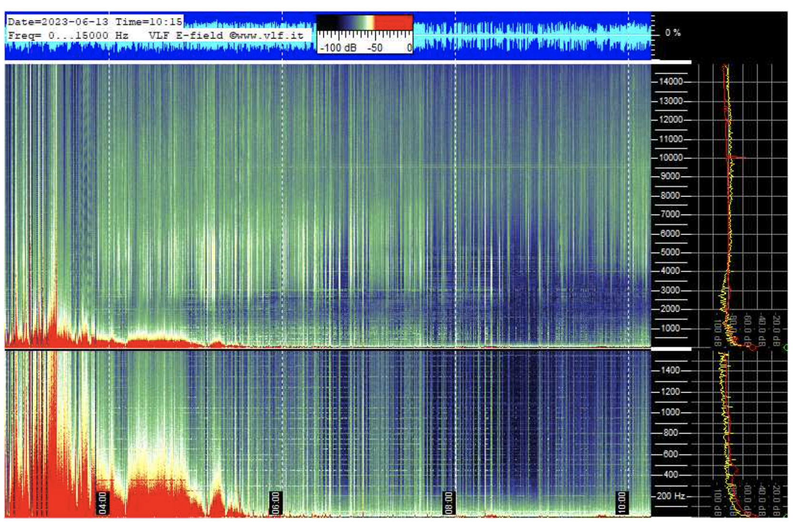
Task: Click the 3000 frequency axis label
Action: click(671, 290)
